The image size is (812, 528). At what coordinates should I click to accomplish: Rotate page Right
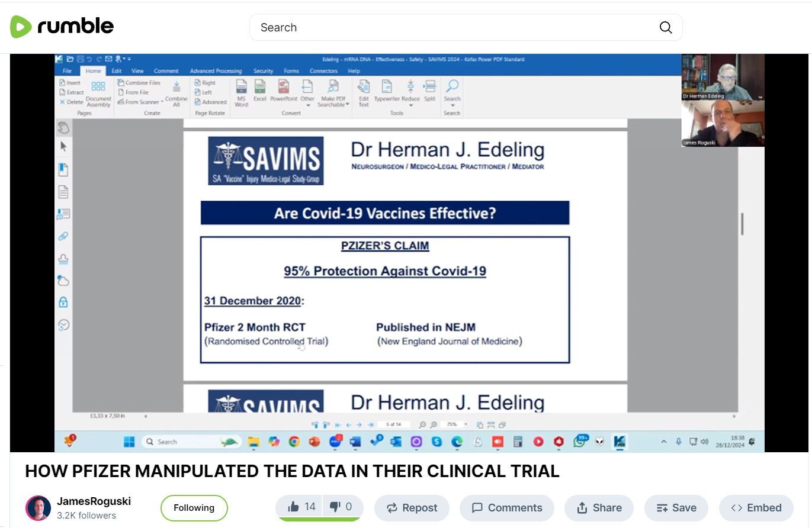pos(204,83)
